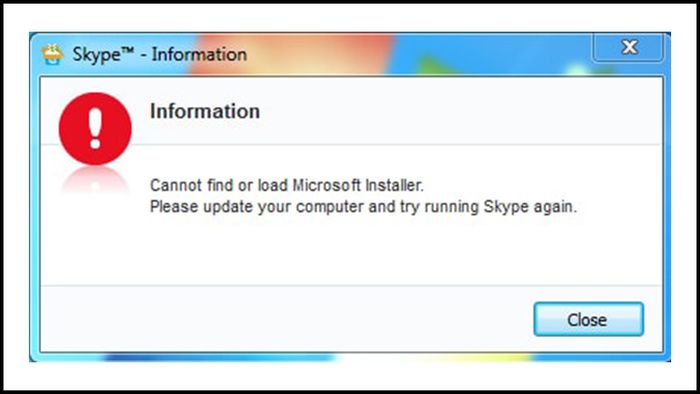Click the blank footer area left of Close
The width and height of the screenshot is (700, 394).
(286, 319)
